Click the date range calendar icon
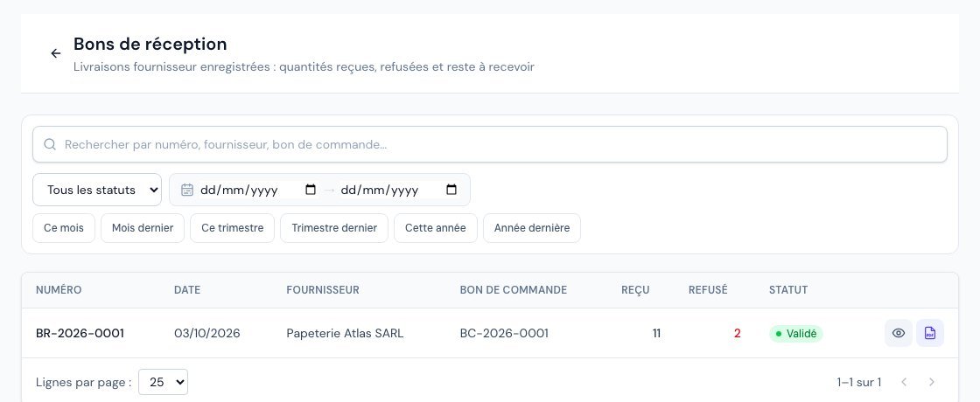The width and height of the screenshot is (980, 402). (187, 190)
